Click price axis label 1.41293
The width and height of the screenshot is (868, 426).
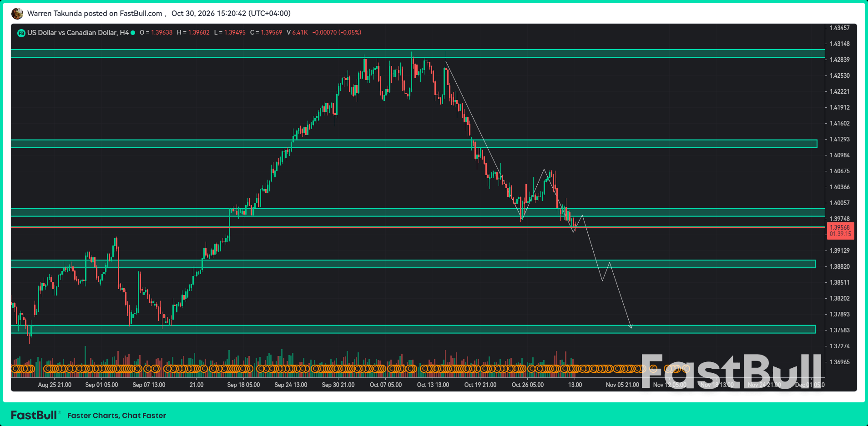839,139
